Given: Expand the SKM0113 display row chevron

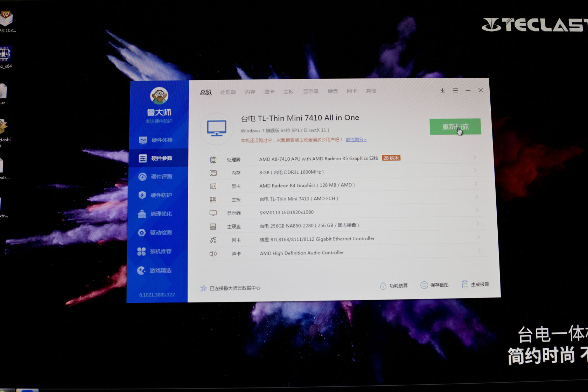Looking at the screenshot, I should [477, 210].
